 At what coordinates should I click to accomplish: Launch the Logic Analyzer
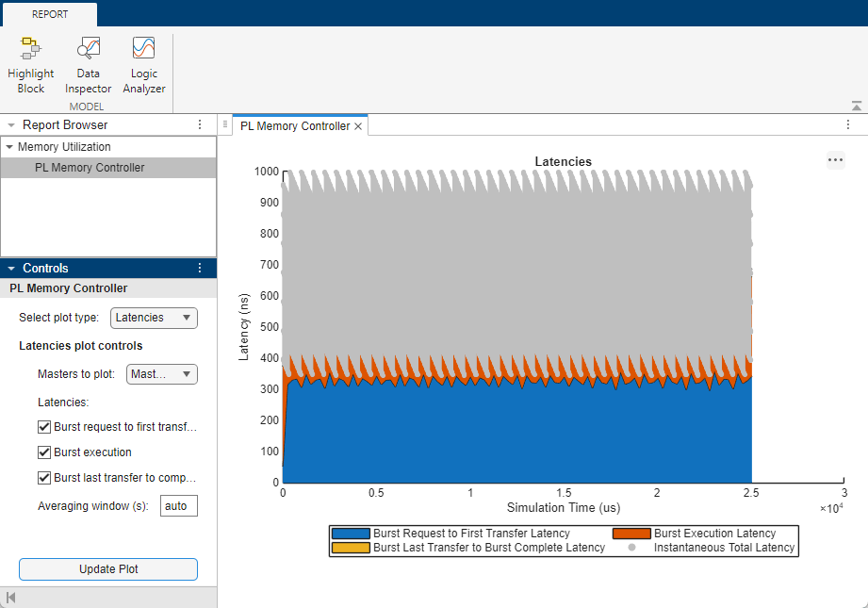pyautogui.click(x=144, y=65)
